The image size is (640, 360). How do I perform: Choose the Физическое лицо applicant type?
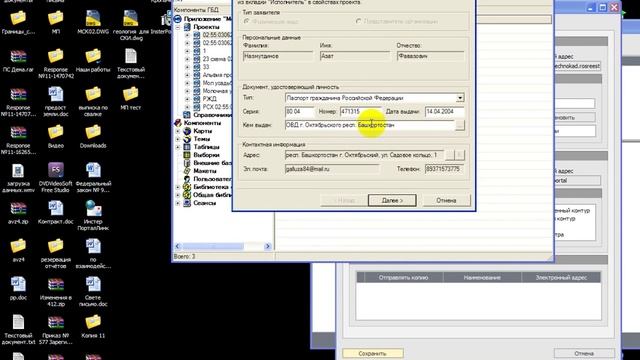click(247, 21)
